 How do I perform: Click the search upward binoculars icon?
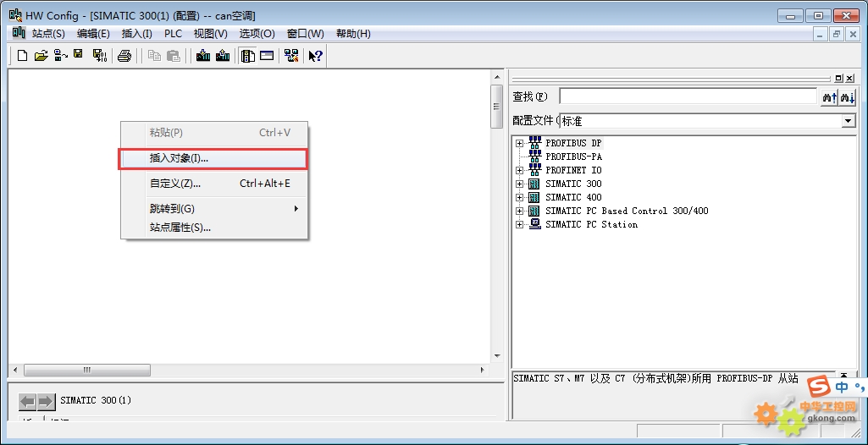click(829, 98)
